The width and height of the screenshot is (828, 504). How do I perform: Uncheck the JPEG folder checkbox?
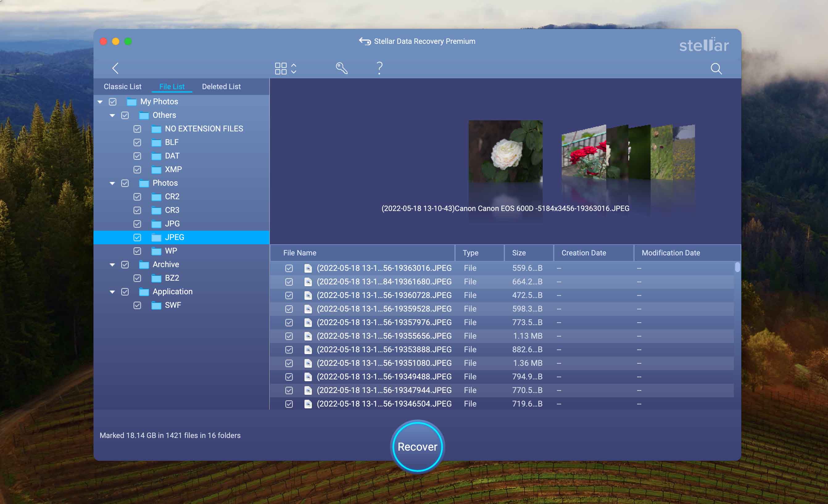[x=137, y=238]
